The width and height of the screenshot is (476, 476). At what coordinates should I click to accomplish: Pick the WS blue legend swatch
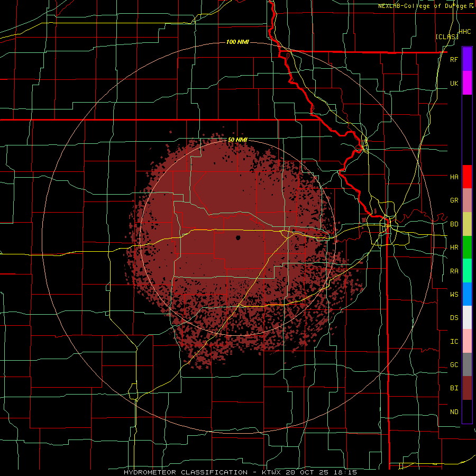tap(467, 294)
